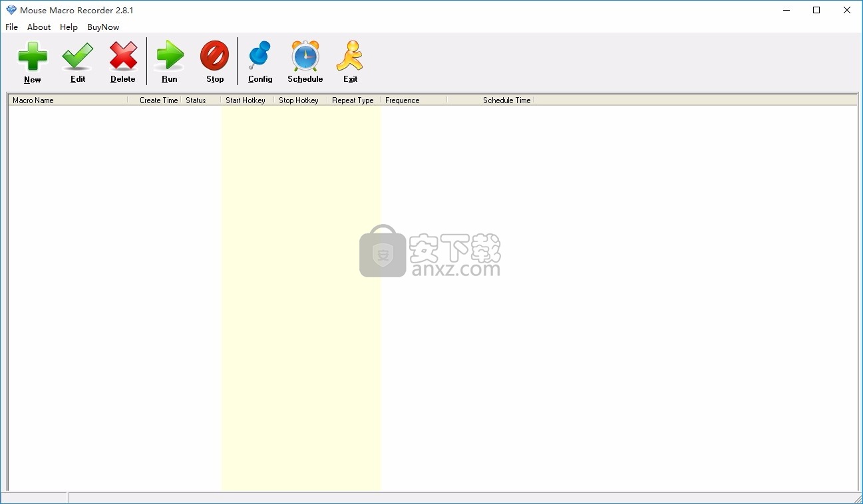Open the BuyNow menu
The width and height of the screenshot is (863, 504).
pyautogui.click(x=103, y=27)
